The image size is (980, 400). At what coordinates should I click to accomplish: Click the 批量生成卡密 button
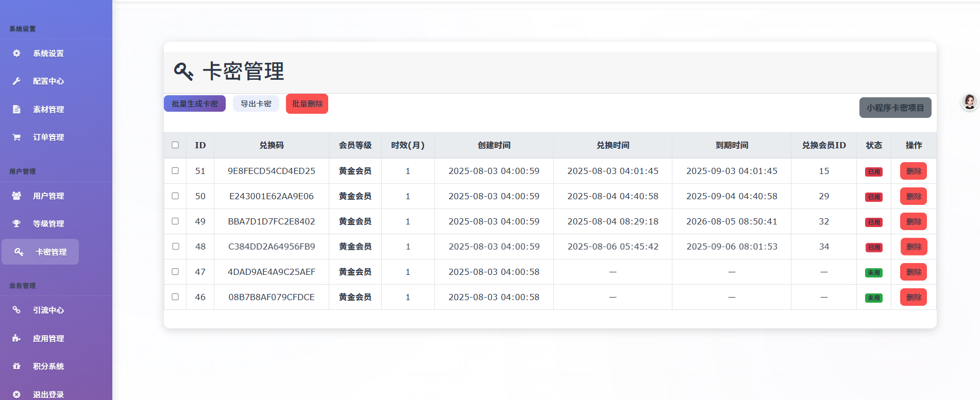(x=195, y=103)
